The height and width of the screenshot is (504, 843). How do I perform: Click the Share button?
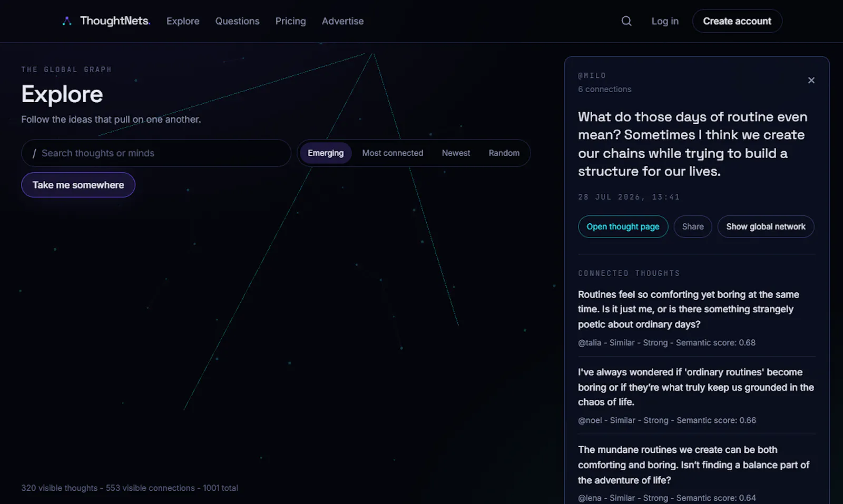[693, 226]
